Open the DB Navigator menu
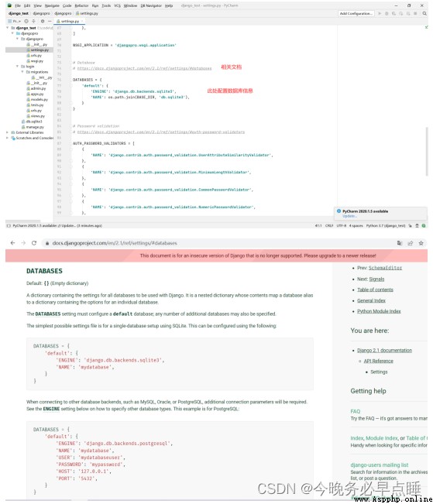The width and height of the screenshot is (433, 504). point(151,5)
